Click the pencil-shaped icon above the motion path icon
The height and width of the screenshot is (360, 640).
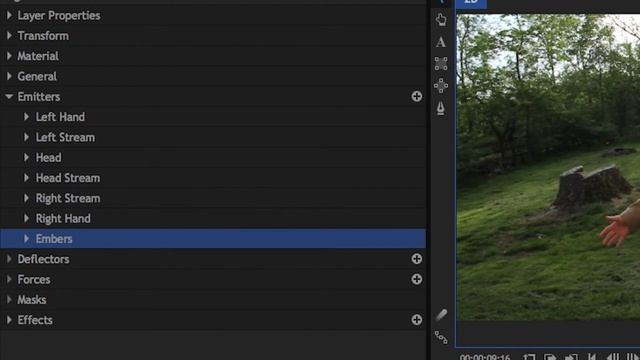441,315
